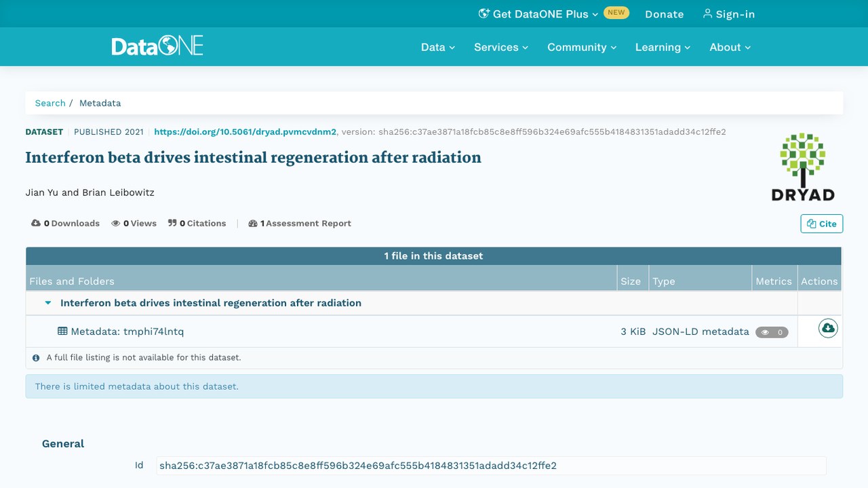Click the Id field with sha256 value

491,466
